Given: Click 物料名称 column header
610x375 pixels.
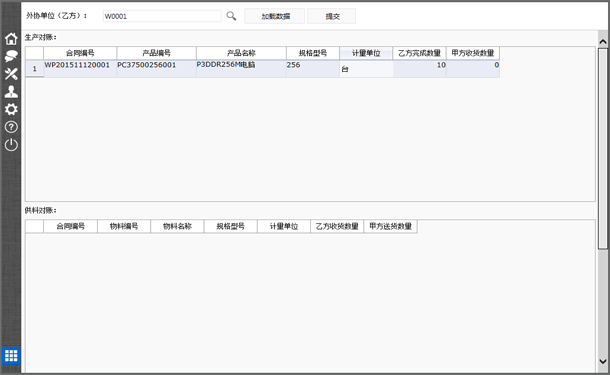Looking at the screenshot, I should [177, 226].
